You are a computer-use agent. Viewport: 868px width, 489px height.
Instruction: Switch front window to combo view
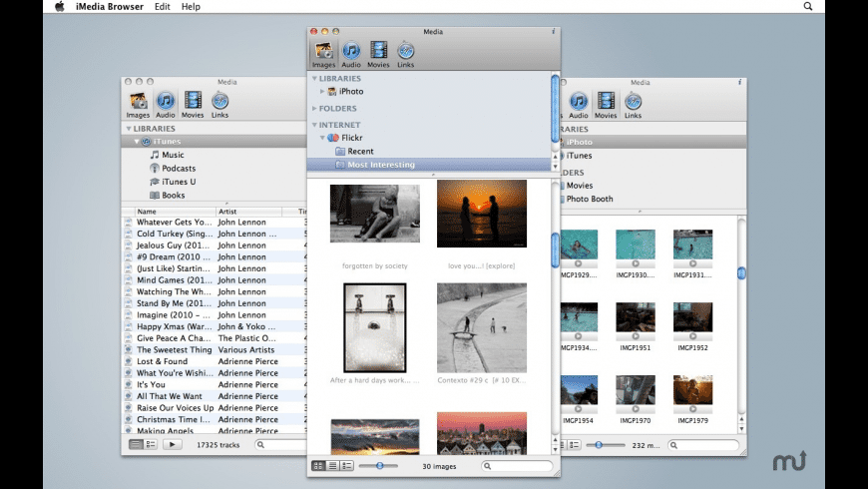tap(346, 466)
